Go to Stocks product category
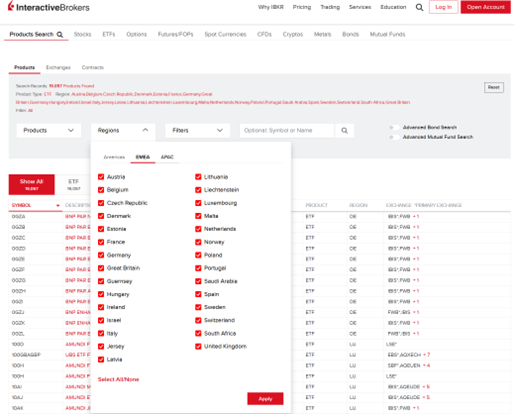514x414 pixels. point(82,34)
